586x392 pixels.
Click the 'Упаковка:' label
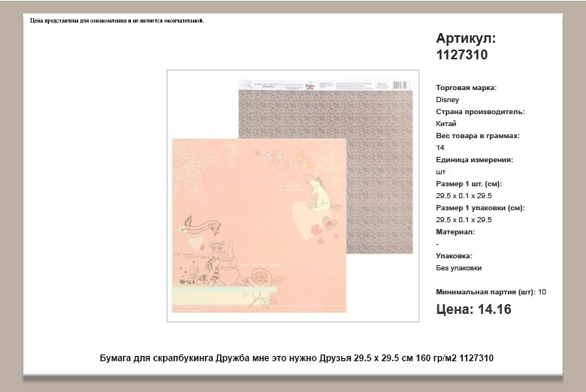click(x=454, y=256)
